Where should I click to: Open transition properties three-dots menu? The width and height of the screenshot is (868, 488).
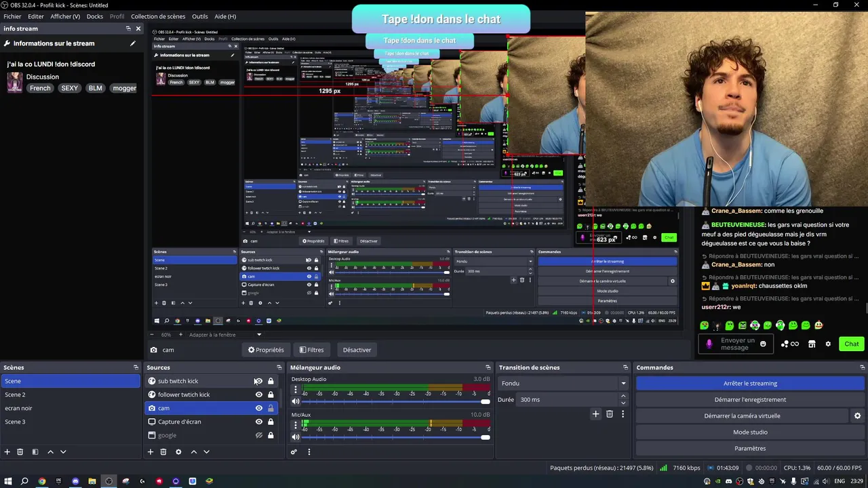623,414
